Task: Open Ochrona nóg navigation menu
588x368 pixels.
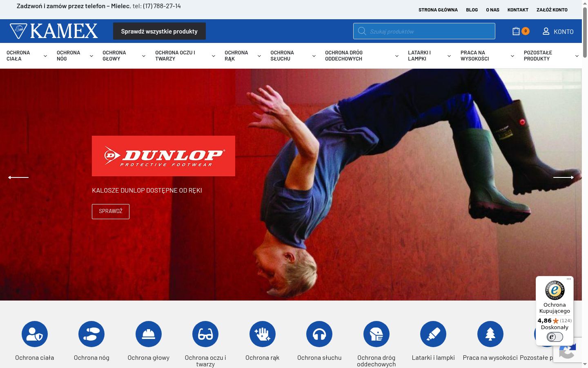Action: click(x=68, y=56)
